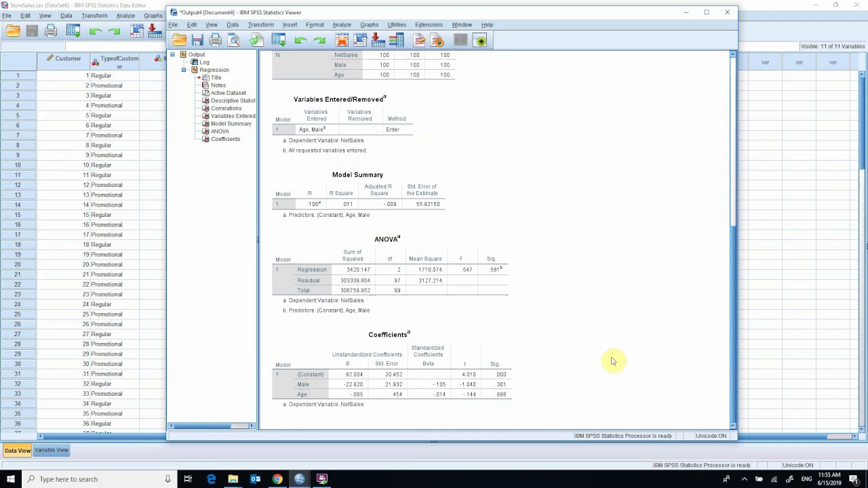This screenshot has width=868, height=488.
Task: Redo action in Viewer toolbar
Action: coord(319,41)
